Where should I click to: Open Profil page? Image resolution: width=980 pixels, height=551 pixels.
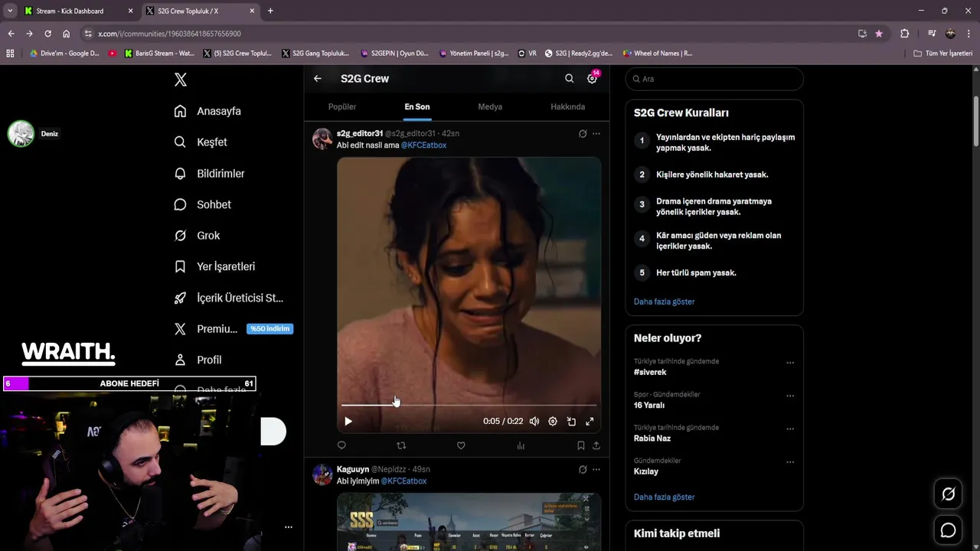coord(198,360)
